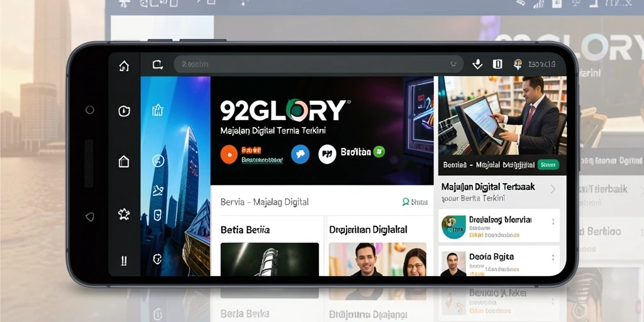Open the white square tabs icon in top bar
Viewport: 644px width, 322px height.
497,64
